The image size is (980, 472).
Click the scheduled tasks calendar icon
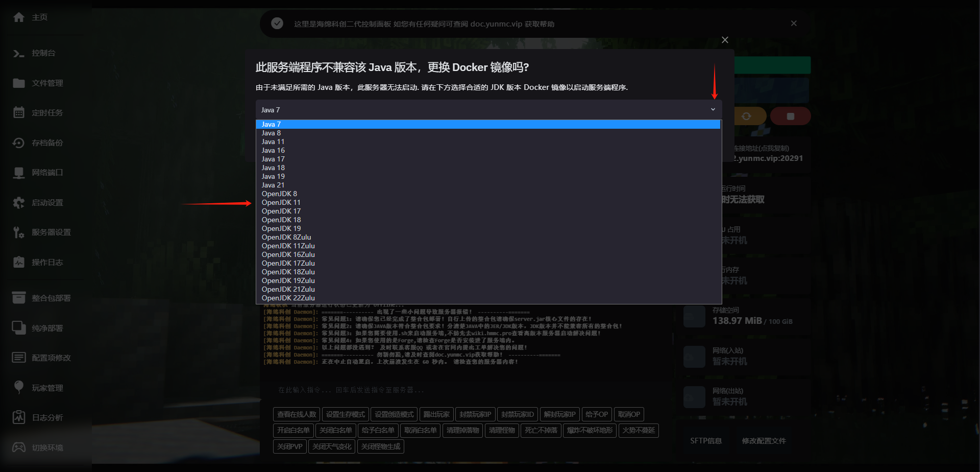(19, 112)
